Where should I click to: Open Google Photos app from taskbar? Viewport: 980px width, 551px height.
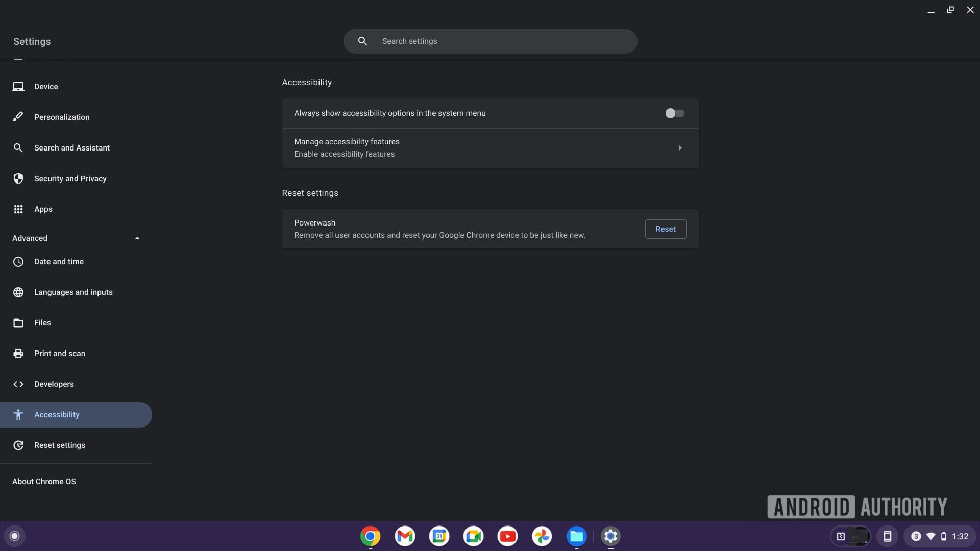pos(542,536)
